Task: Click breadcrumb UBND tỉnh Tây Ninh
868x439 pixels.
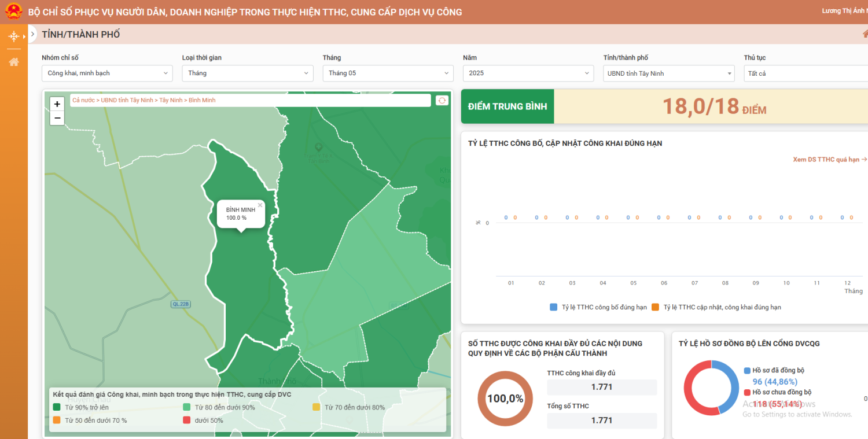Action: click(127, 100)
